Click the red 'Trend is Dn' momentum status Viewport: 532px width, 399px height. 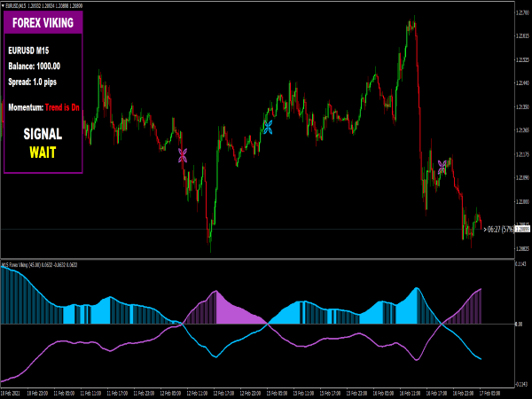(x=62, y=107)
